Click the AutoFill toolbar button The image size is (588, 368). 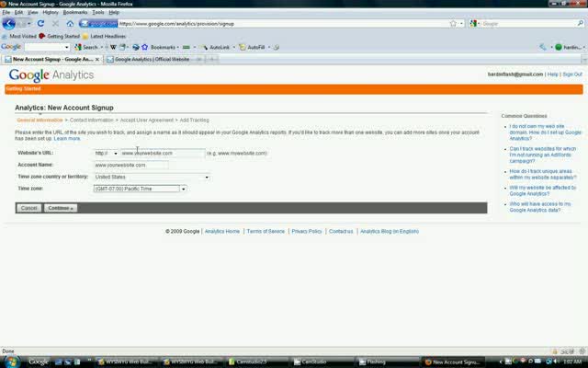252,47
